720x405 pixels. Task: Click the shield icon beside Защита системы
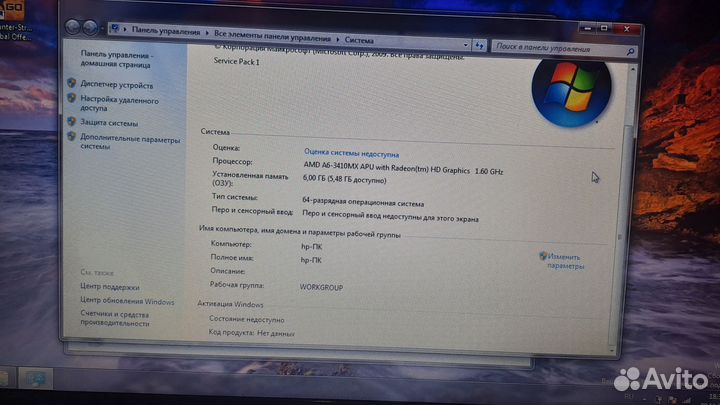pos(72,122)
